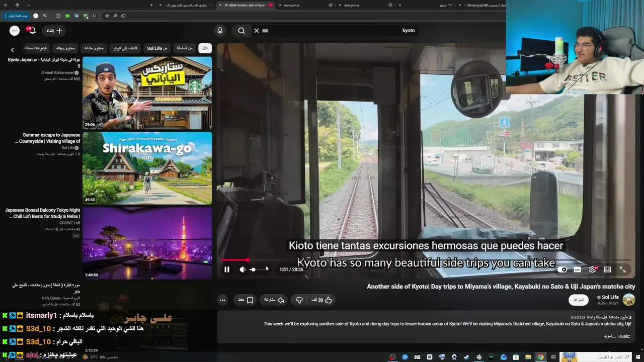Select the 'محتوى يهمّك' filter chip
The height and width of the screenshot is (362, 644).
(65, 48)
